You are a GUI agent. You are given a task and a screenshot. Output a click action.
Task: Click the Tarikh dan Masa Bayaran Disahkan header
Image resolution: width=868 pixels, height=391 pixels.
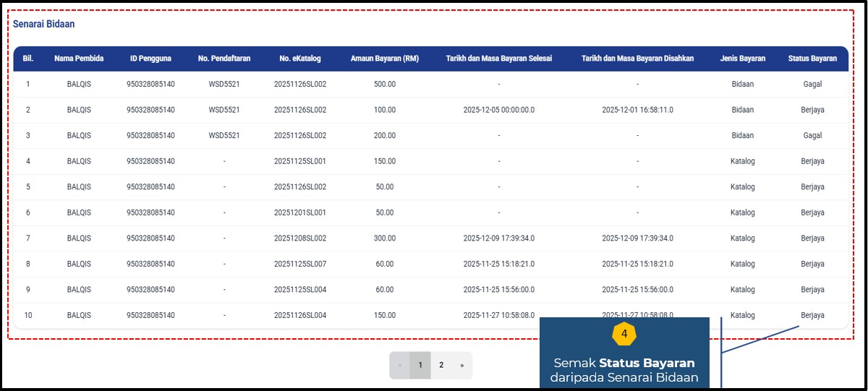click(637, 59)
